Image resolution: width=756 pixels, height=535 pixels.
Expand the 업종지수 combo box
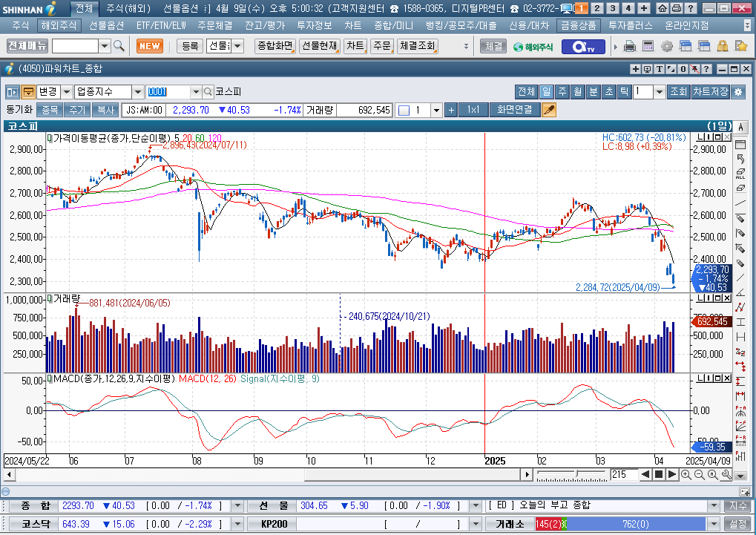tap(137, 92)
